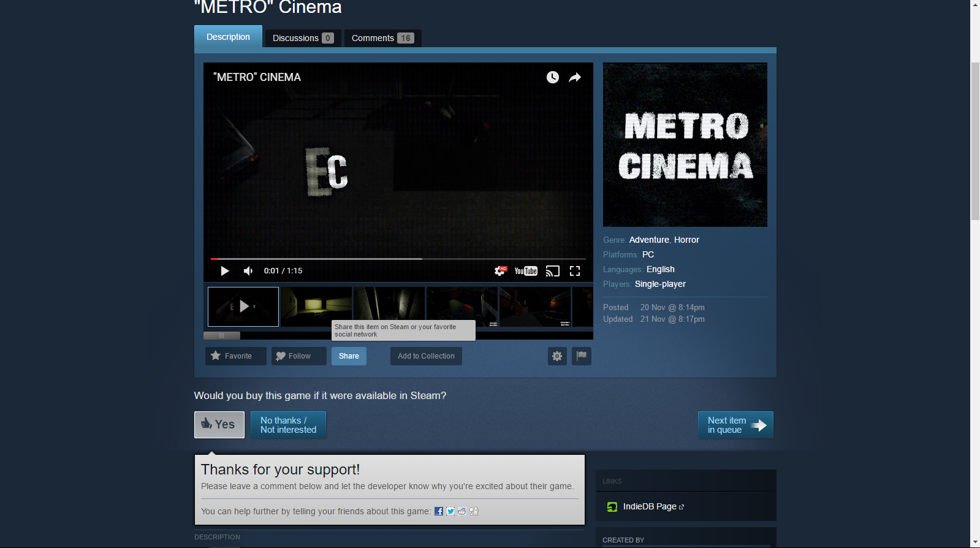Click the METRO CINEMA cover image
The height and width of the screenshot is (548, 980).
(x=685, y=145)
